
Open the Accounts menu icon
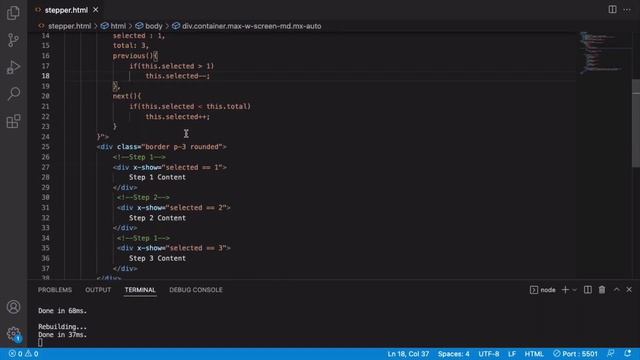(13, 307)
